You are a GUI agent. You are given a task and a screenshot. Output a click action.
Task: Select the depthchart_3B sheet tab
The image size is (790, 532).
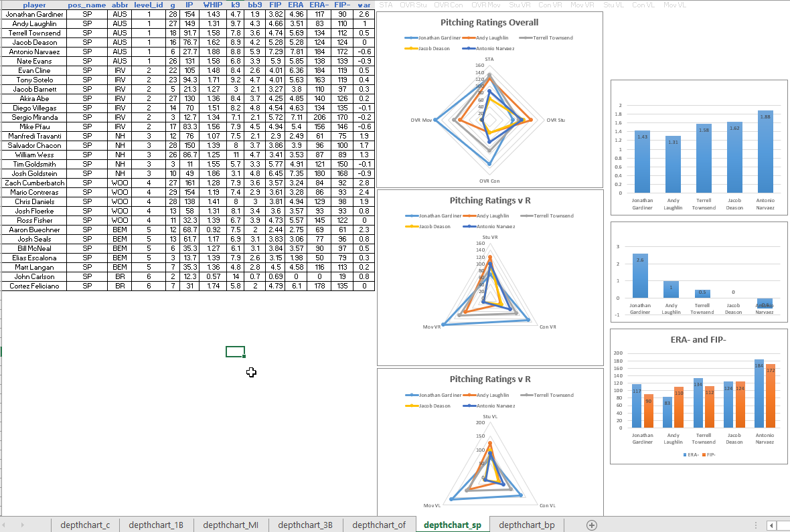click(305, 525)
